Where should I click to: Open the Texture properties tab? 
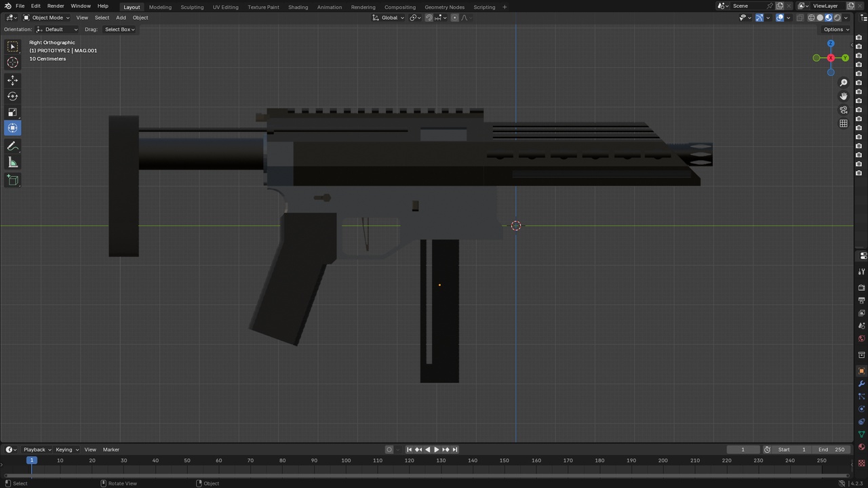[862, 462]
